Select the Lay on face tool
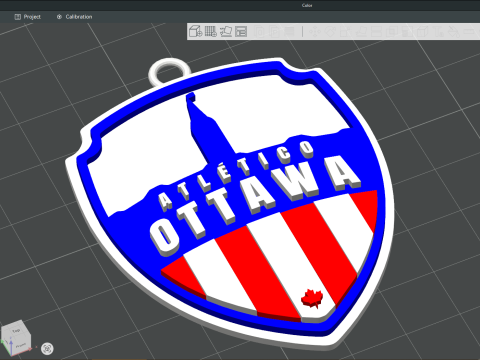The width and height of the screenshot is (480, 360). point(362,31)
